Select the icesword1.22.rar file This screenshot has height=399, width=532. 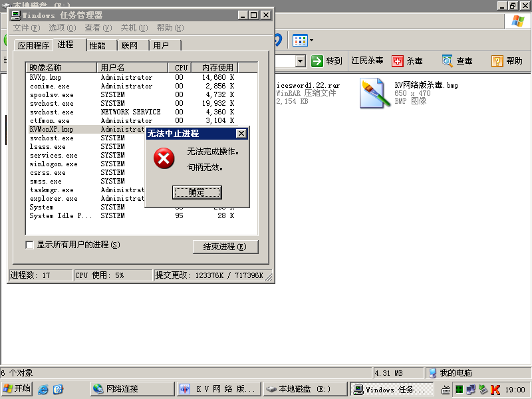point(308,93)
